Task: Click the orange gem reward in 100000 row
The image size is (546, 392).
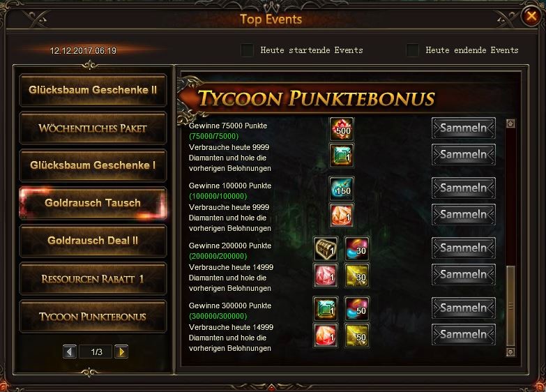Action: tap(342, 215)
